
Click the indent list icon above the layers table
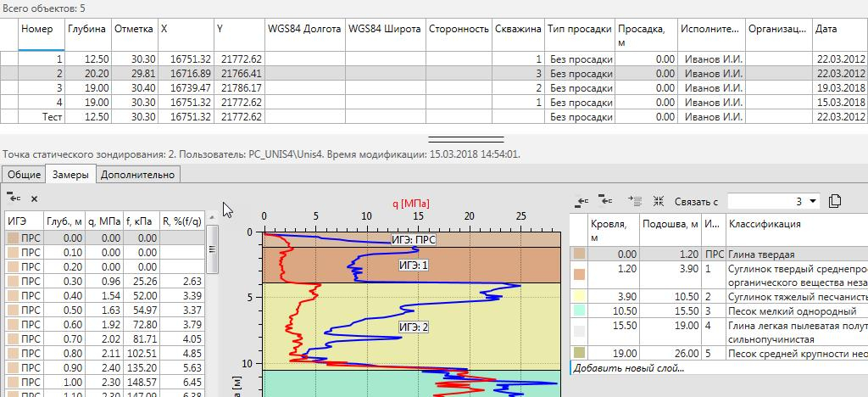636,201
